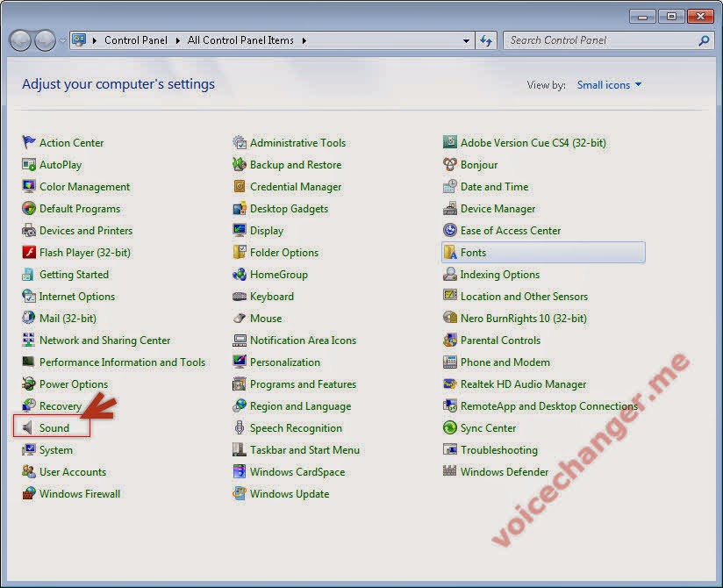Click the Windows Update icon
The image size is (723, 588).
pyautogui.click(x=240, y=493)
